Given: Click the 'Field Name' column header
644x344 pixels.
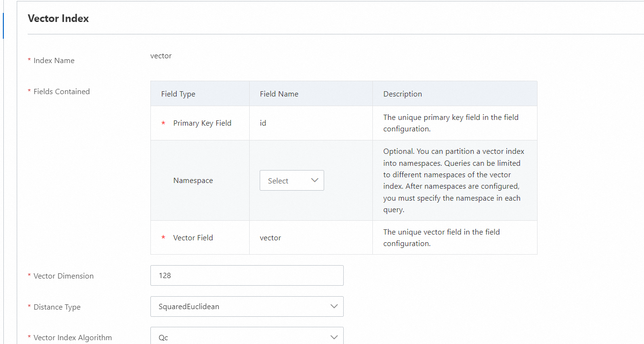Looking at the screenshot, I should (279, 94).
